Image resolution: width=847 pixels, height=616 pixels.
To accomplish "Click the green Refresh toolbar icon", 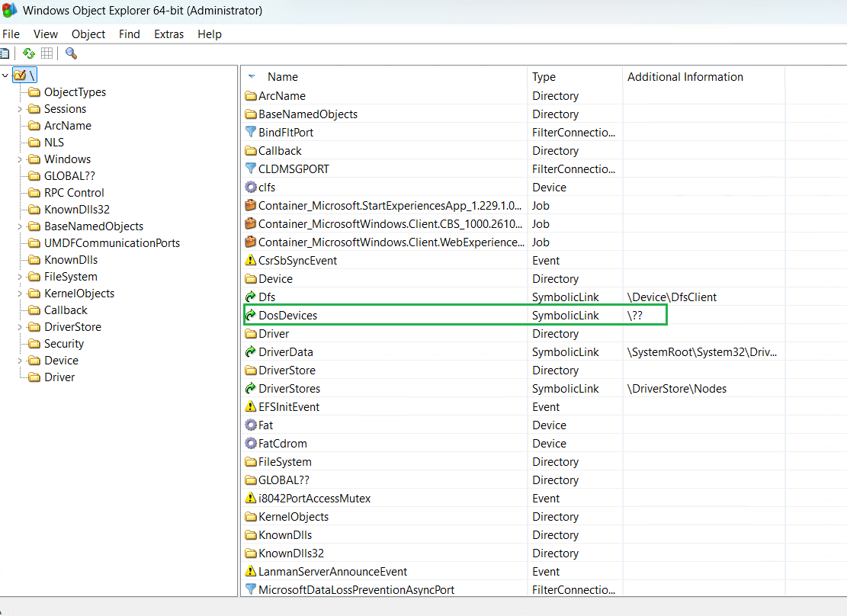I will click(28, 53).
